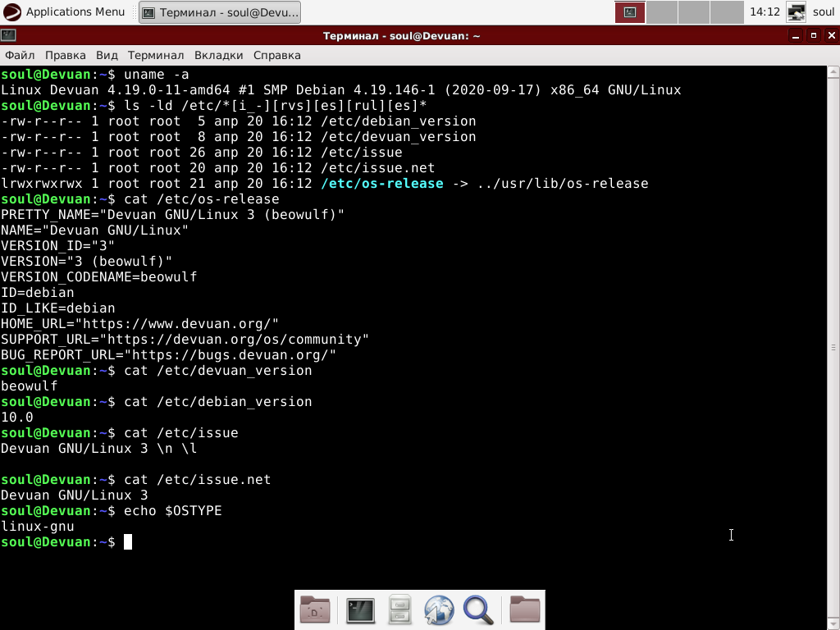
Task: Click the cat /etc/issue.net command
Action: pos(197,479)
